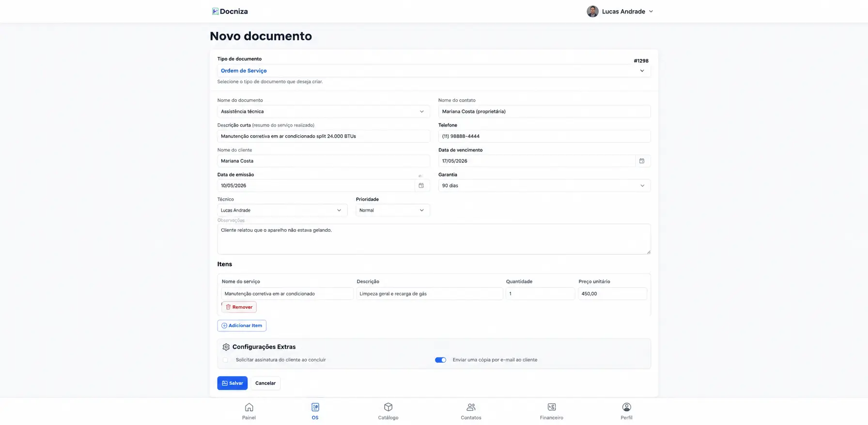This screenshot has height=425, width=868.
Task: Click the Configurações Extras heading text
Action: coord(264,347)
